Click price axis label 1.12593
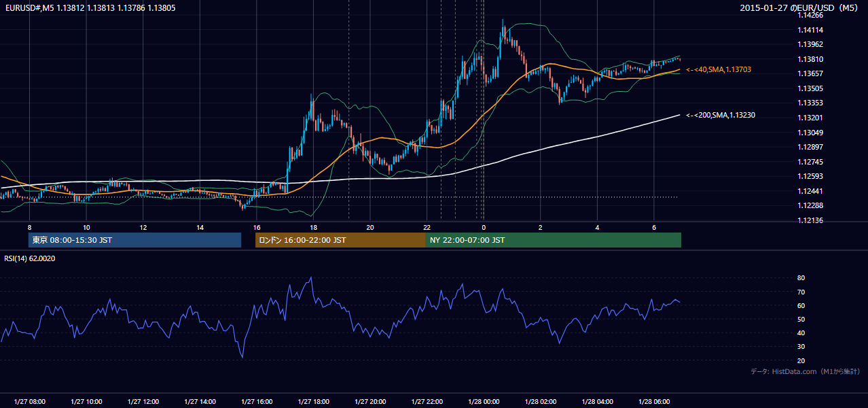 coord(810,176)
